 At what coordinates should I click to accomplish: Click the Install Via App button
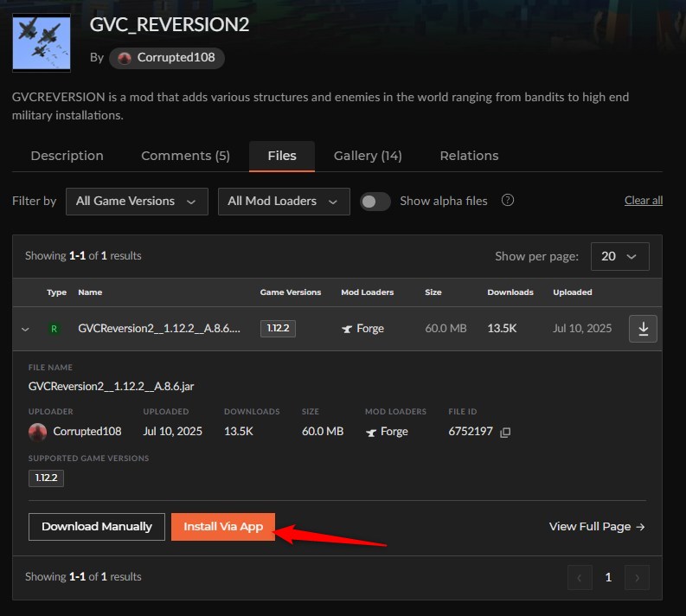tap(223, 527)
